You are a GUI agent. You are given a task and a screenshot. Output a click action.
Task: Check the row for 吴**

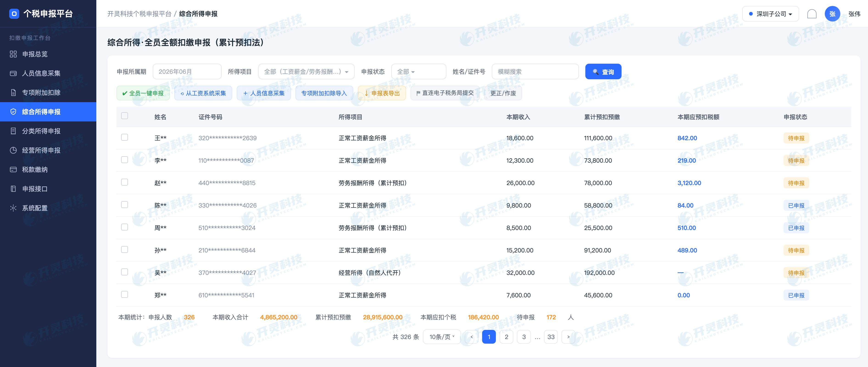coord(124,272)
